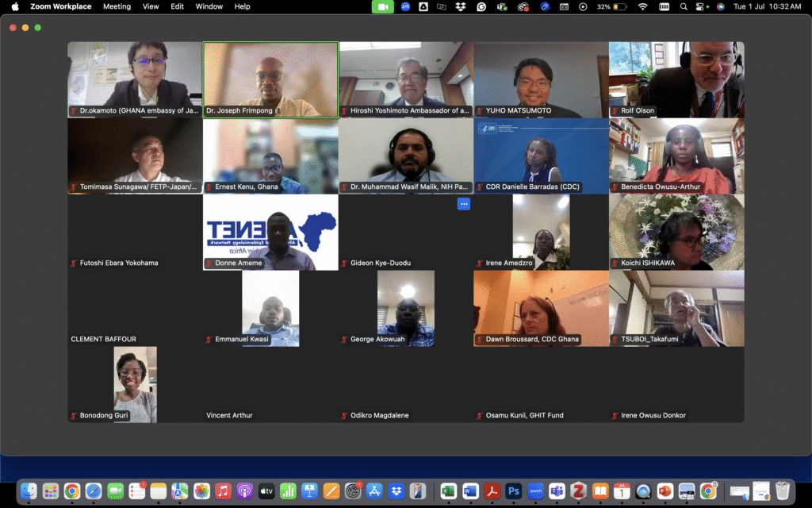Click the Zoom app icon in Dock

tap(535, 491)
